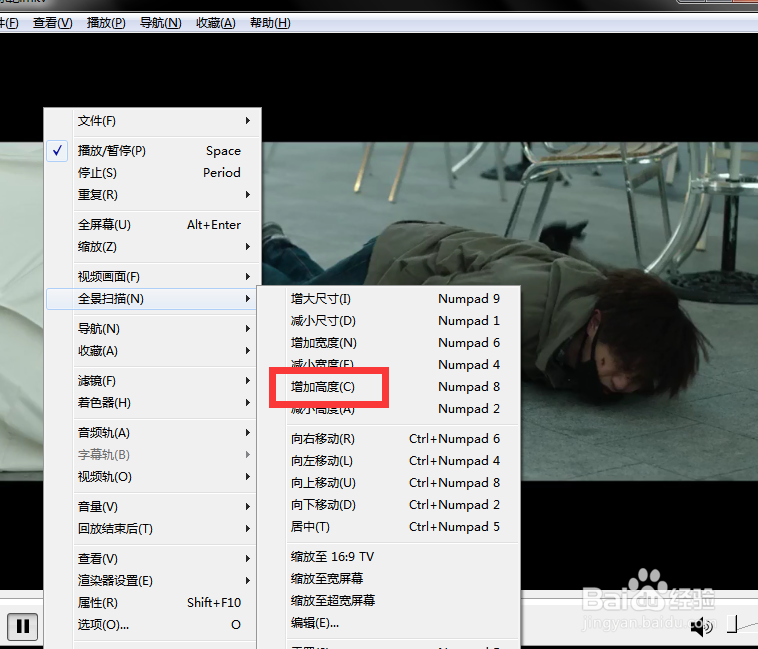Image resolution: width=758 pixels, height=649 pixels.
Task: Select 居中(T) menu item
Action: [389, 527]
